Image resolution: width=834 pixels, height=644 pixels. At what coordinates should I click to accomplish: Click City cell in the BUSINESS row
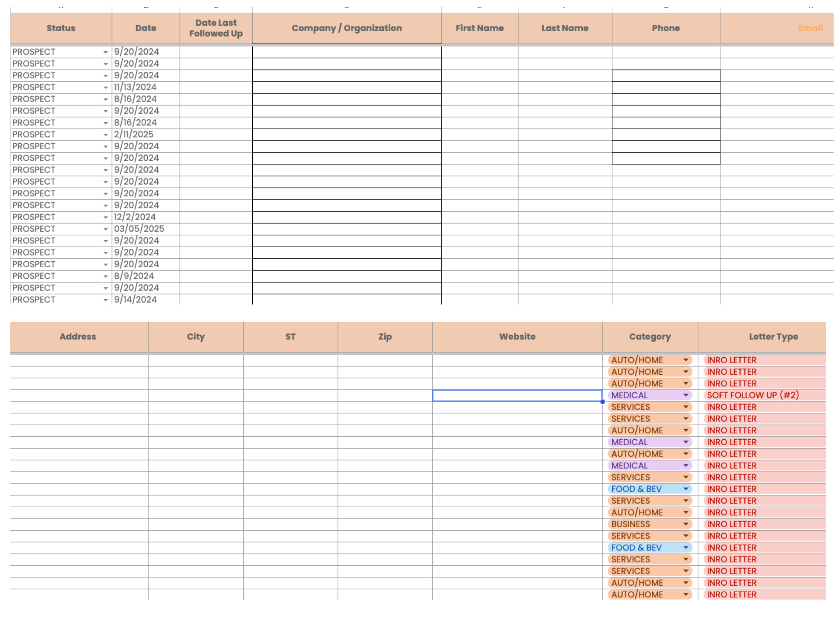coord(196,524)
